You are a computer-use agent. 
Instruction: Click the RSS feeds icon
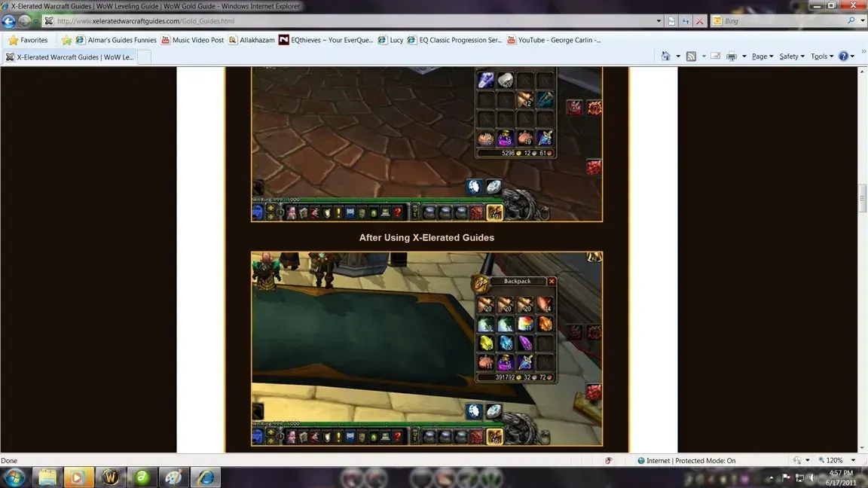tap(691, 56)
